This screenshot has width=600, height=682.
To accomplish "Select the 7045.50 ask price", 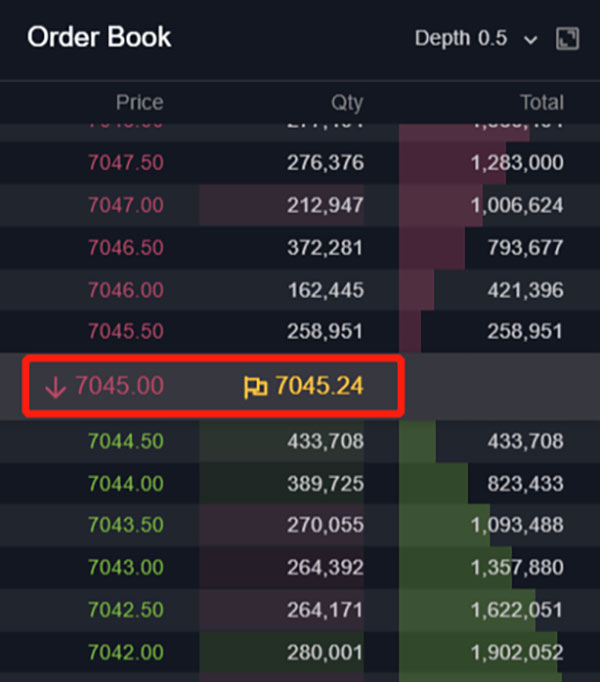I will coord(125,331).
